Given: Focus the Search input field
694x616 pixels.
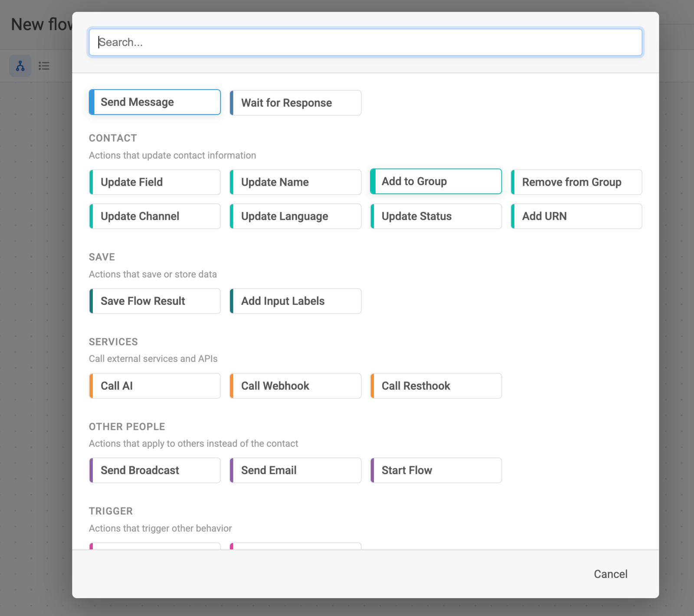Looking at the screenshot, I should (366, 42).
